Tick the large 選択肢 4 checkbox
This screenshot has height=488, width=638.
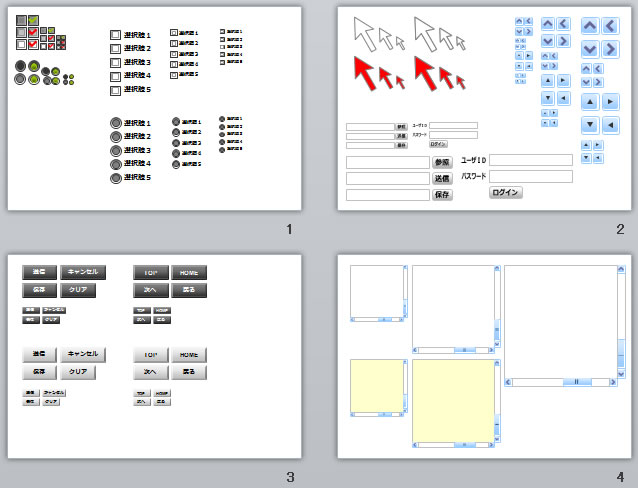click(x=115, y=76)
